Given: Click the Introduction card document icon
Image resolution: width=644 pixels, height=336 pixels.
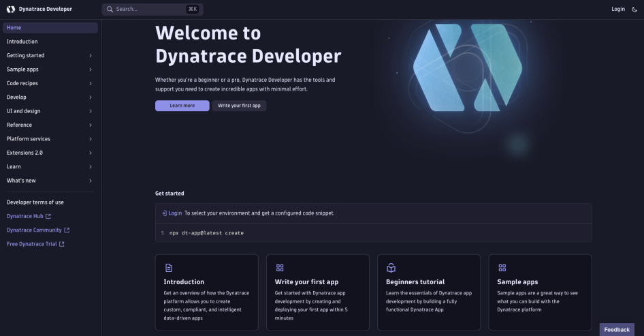Looking at the screenshot, I should [x=168, y=268].
